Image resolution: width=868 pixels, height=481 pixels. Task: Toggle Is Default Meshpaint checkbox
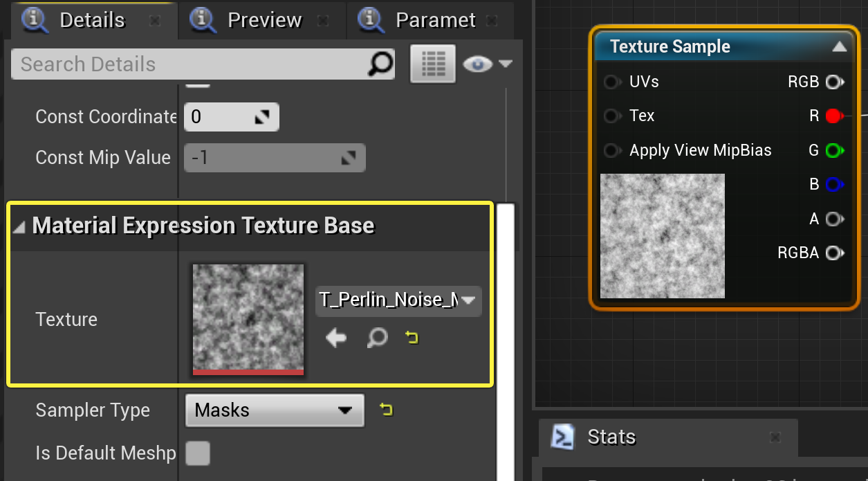198,453
